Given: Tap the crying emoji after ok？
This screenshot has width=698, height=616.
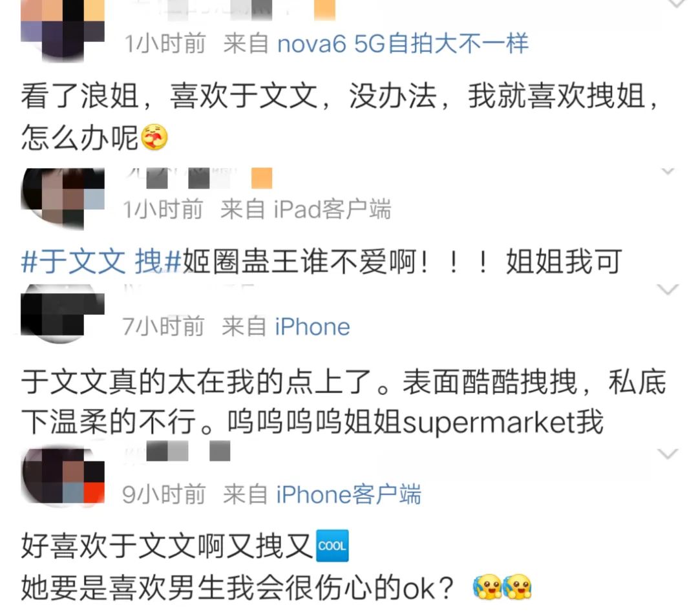Looking at the screenshot, I should tap(502, 587).
